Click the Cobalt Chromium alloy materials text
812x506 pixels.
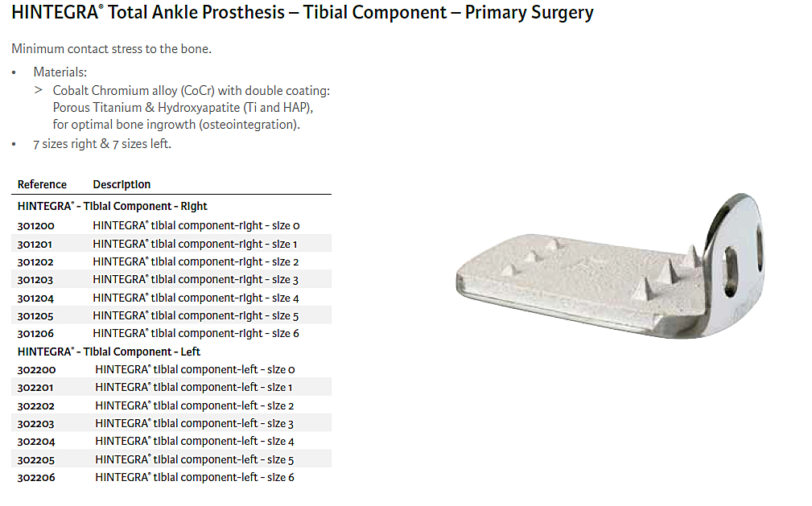(192, 91)
